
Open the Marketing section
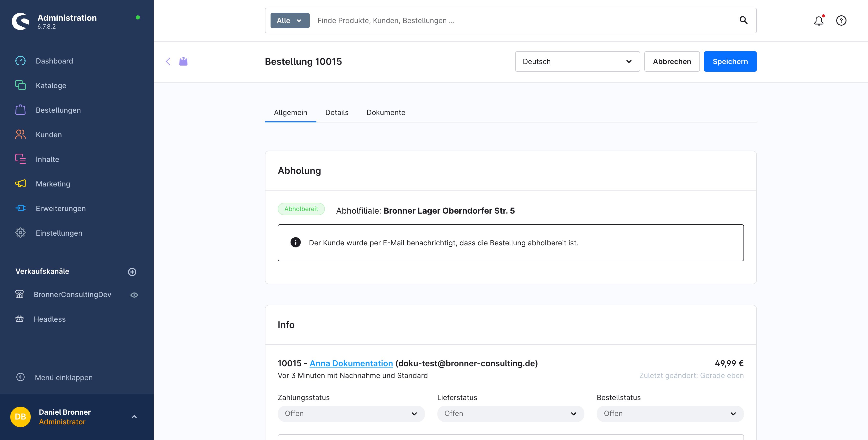point(53,184)
